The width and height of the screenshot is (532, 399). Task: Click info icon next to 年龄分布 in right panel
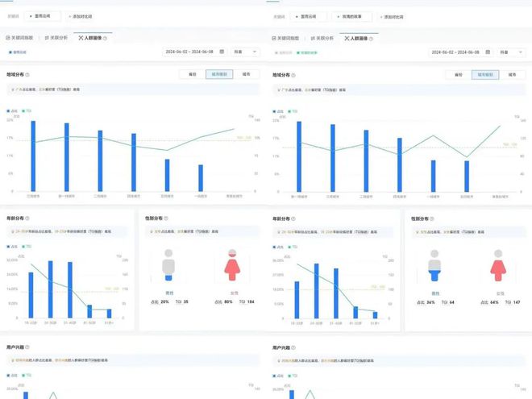[293, 218]
